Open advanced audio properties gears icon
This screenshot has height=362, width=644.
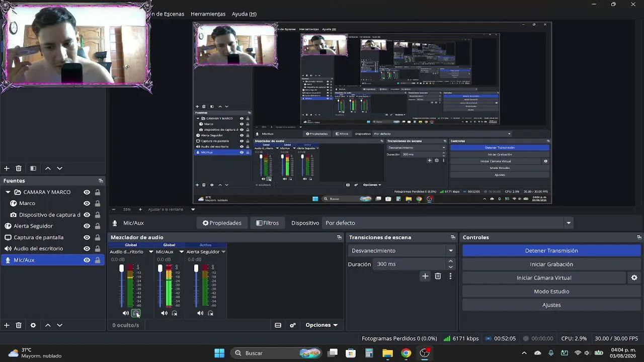pos(292,325)
